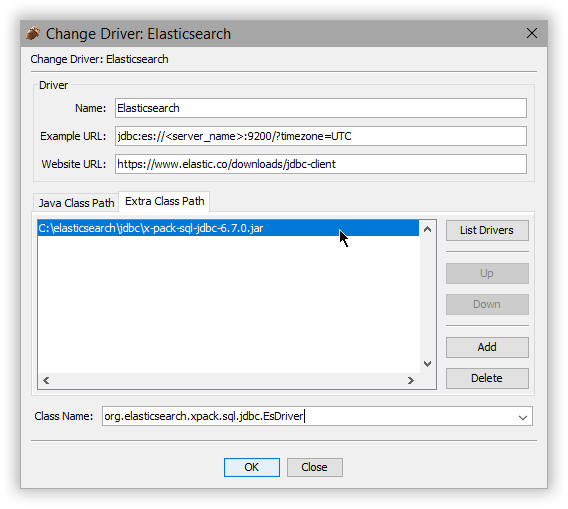Select the Extra Class Path tab
Image resolution: width=568 pixels, height=509 pixels.
click(164, 201)
